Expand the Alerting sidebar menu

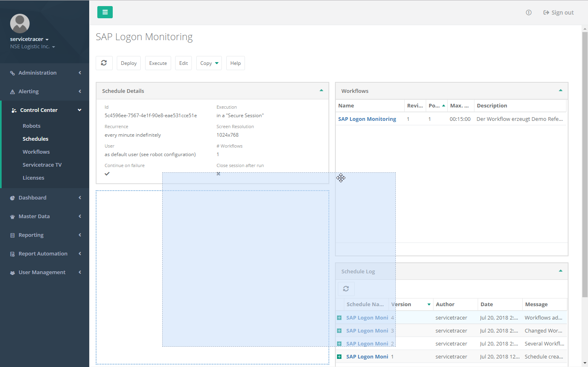[45, 91]
